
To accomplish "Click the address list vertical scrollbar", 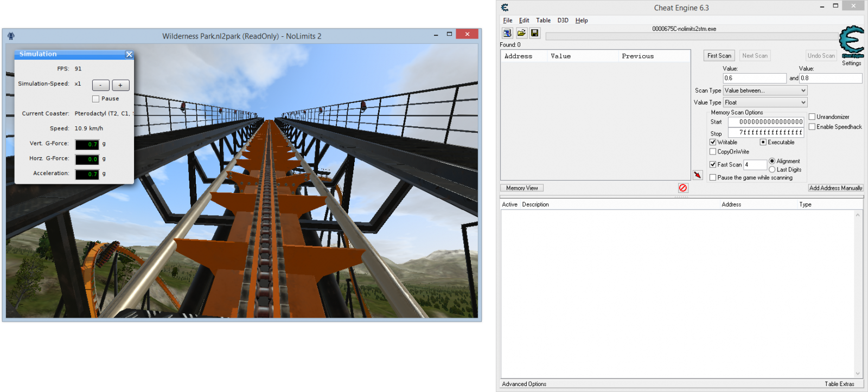I will point(858,294).
